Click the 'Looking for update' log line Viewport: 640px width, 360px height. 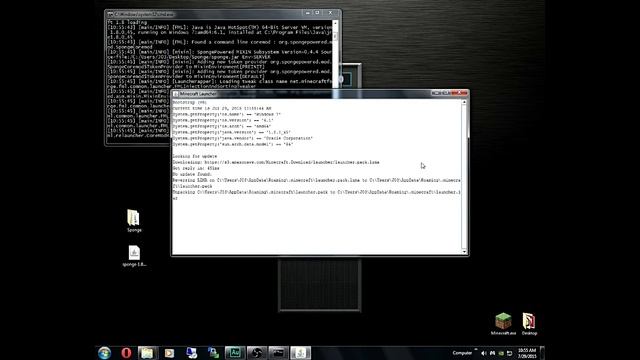pos(195,156)
